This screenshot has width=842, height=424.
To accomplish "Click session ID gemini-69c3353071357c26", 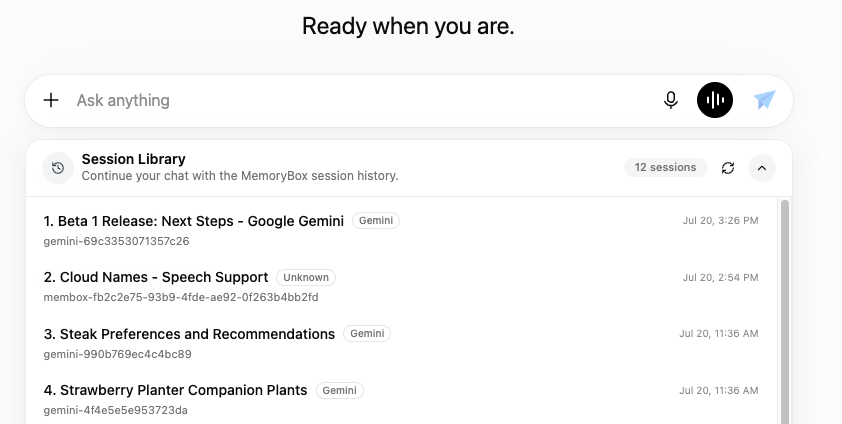I will click(117, 241).
